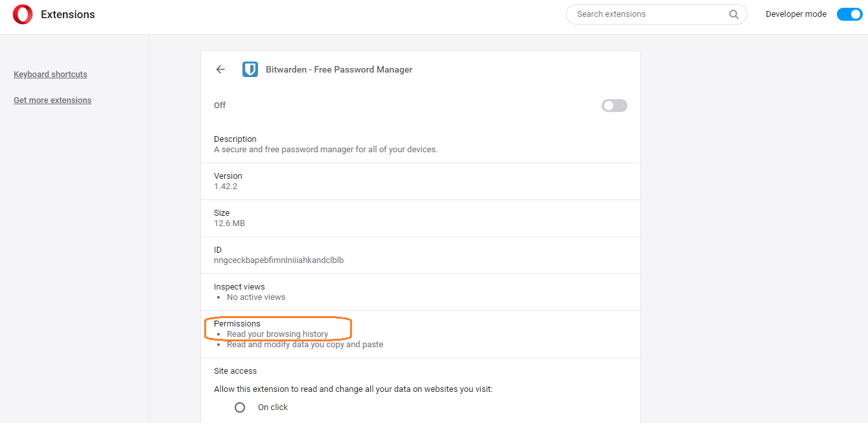
Task: Click the Opera logo icon
Action: coord(23,14)
